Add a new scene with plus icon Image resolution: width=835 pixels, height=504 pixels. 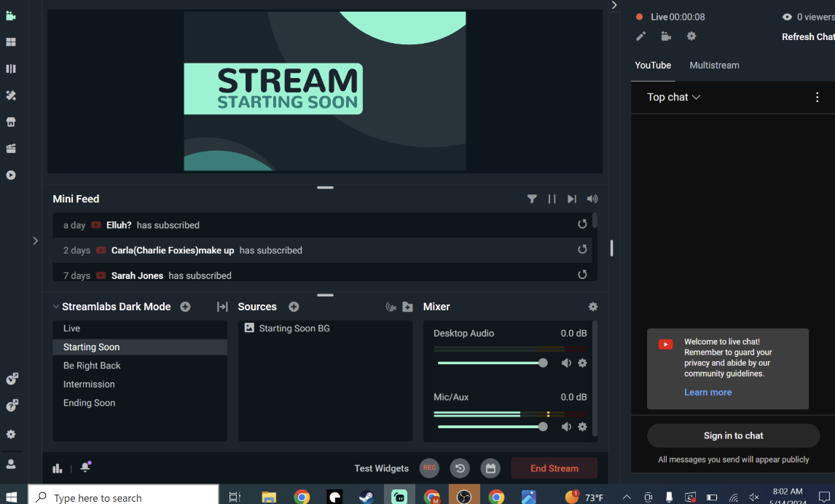pyautogui.click(x=185, y=307)
